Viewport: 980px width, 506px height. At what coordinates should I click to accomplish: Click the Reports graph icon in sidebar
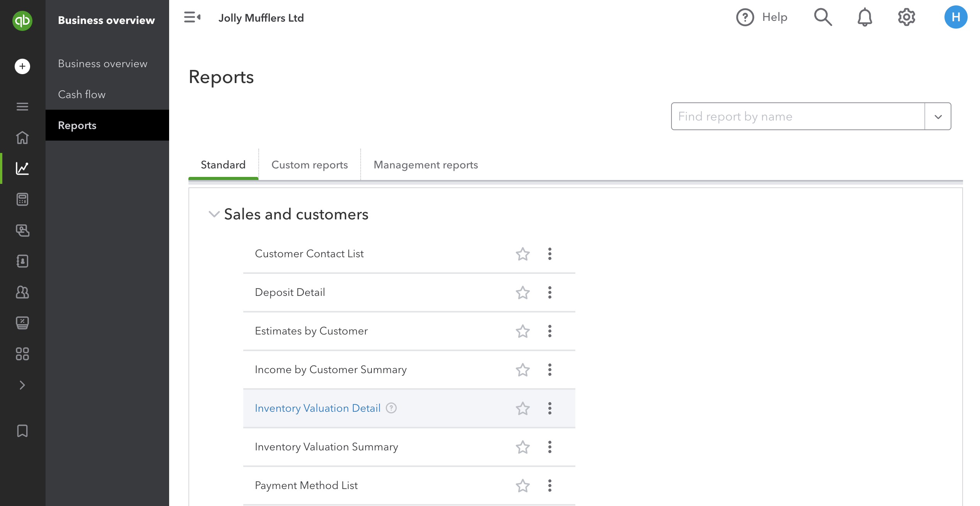click(22, 168)
